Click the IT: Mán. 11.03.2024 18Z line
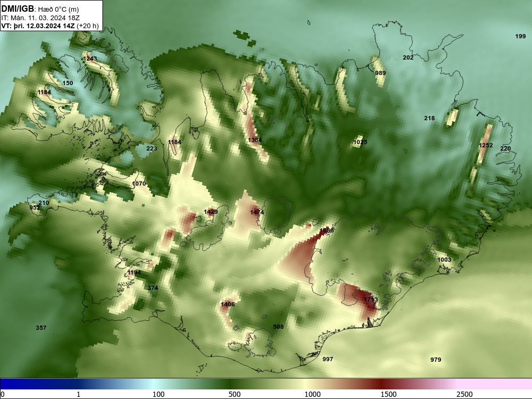This screenshot has height=399, width=532. 40,18
